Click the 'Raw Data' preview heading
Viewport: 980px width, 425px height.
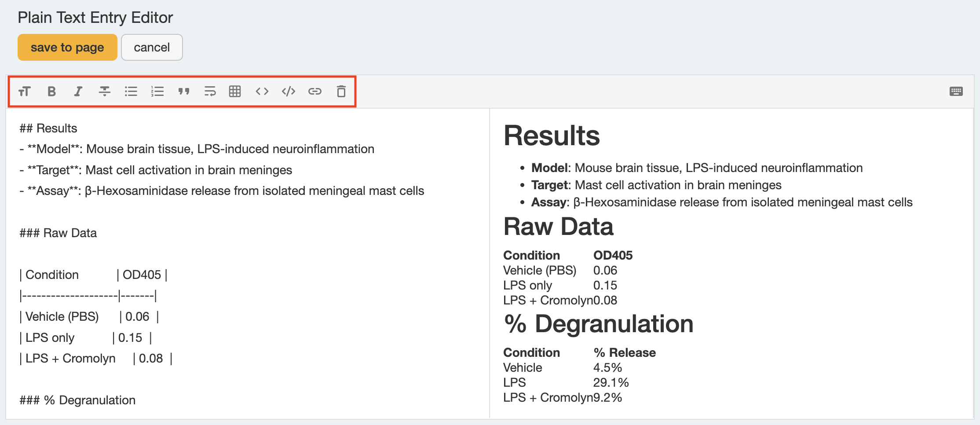pos(558,227)
